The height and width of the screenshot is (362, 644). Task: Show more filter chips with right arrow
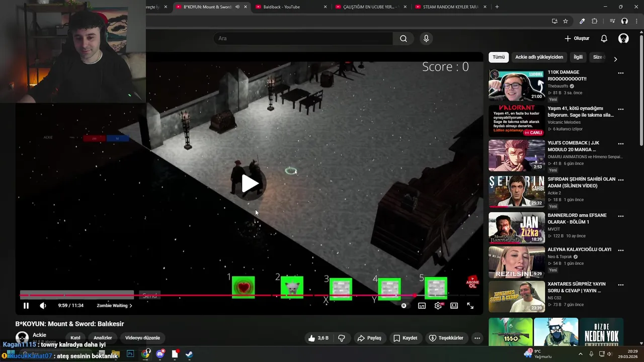pyautogui.click(x=615, y=59)
